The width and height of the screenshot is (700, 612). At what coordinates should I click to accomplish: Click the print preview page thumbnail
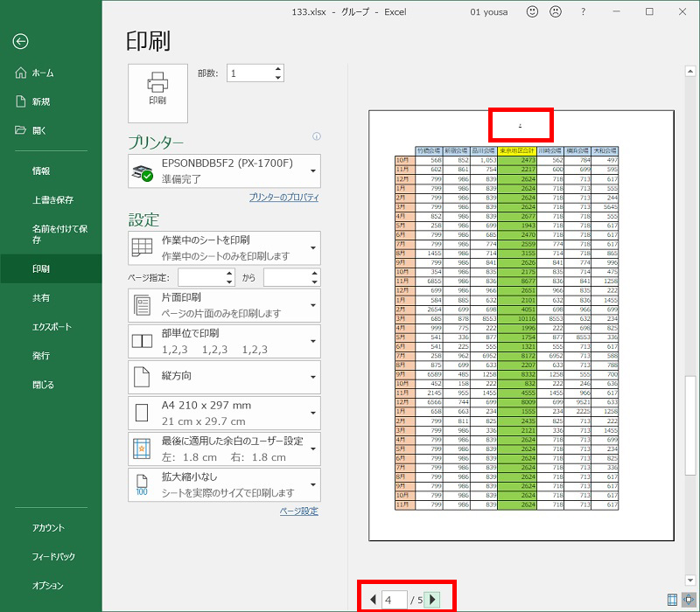(x=521, y=325)
